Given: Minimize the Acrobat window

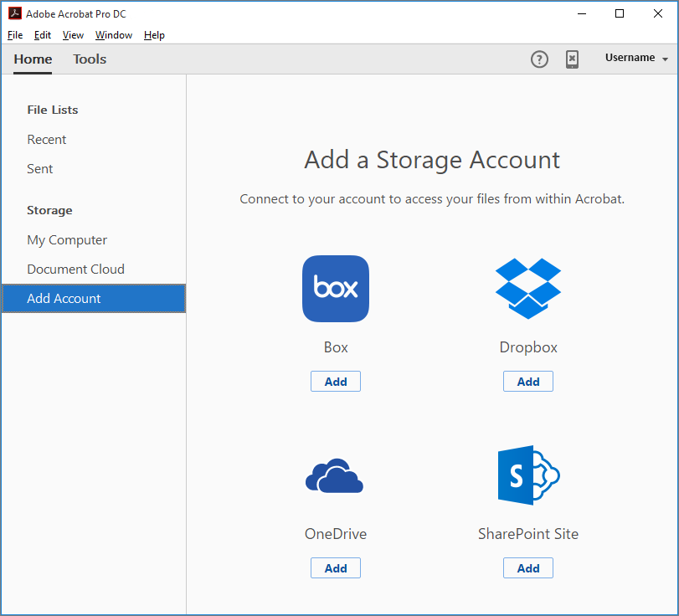Looking at the screenshot, I should [x=582, y=13].
